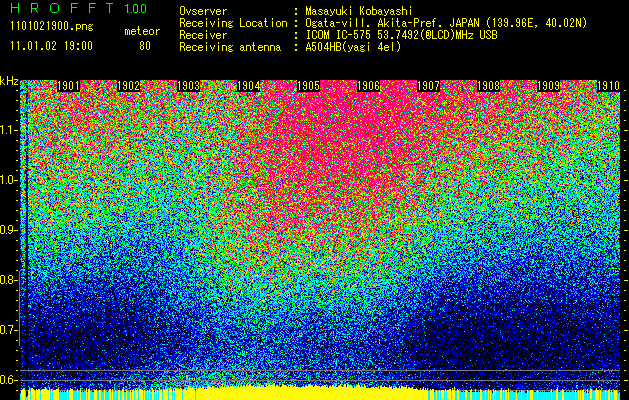Image resolution: width=629 pixels, height=400 pixels.
Task: Click the 1.1 frequency axis label
Action: [8, 130]
